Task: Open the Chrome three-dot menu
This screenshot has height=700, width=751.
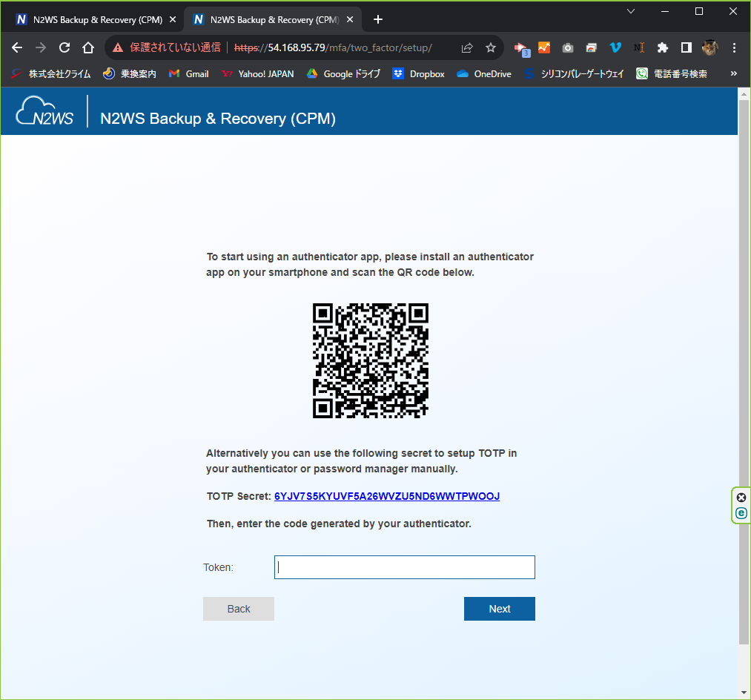Action: tap(734, 47)
